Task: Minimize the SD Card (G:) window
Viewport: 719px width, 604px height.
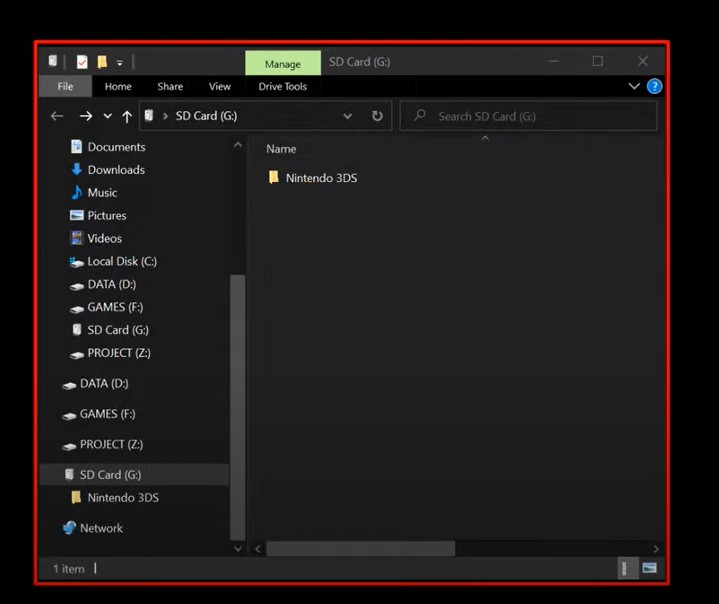Action: tap(554, 61)
